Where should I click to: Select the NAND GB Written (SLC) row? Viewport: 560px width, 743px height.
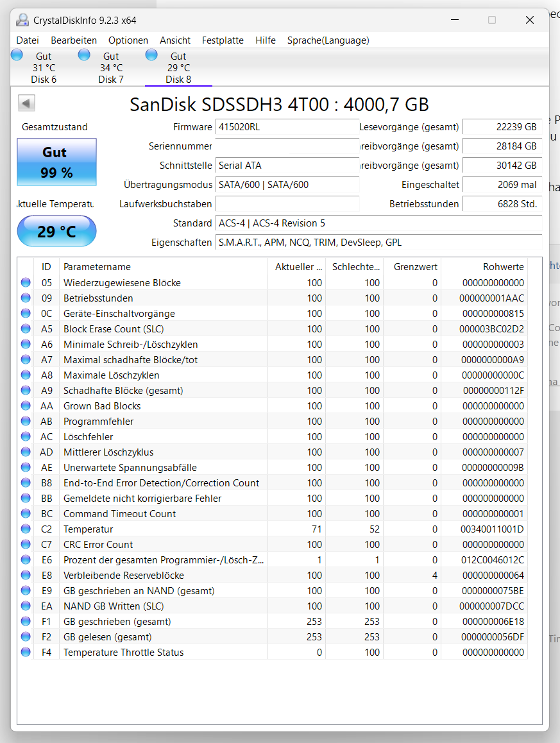click(x=273, y=606)
